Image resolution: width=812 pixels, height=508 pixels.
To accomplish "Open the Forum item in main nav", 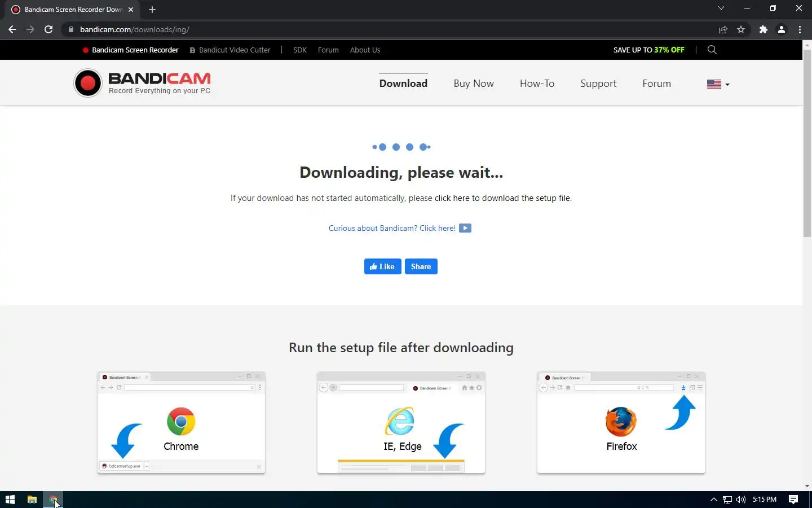I will 656,84.
